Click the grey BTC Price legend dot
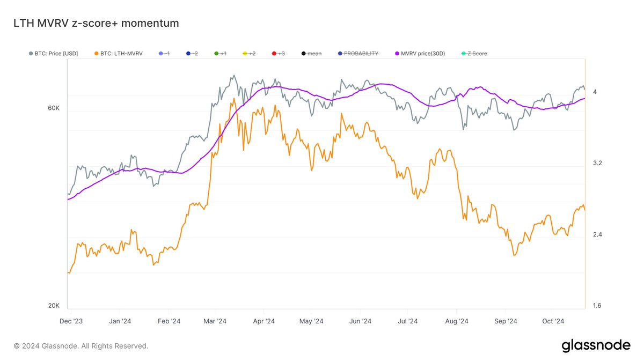Screen dimensions: 644x362 click(31, 54)
